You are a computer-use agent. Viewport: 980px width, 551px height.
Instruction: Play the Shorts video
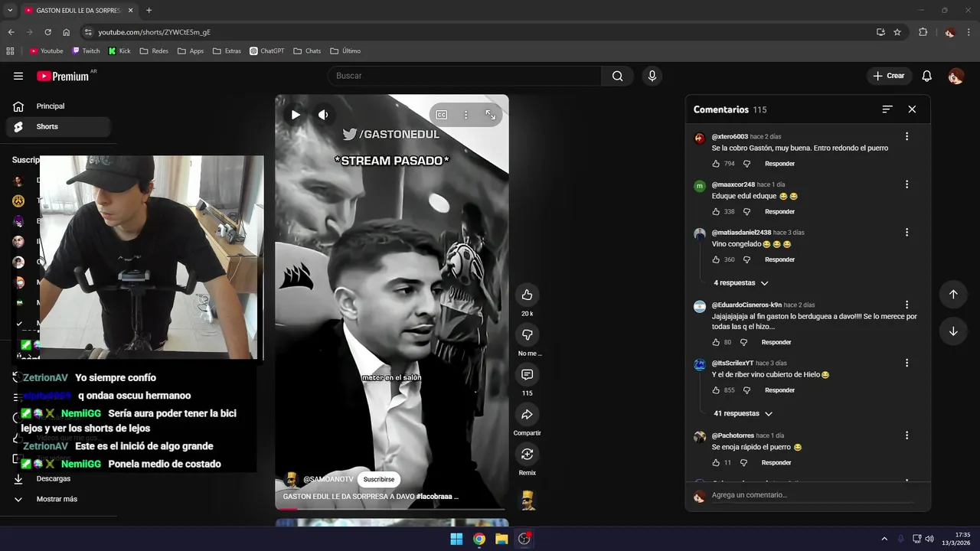tap(296, 115)
